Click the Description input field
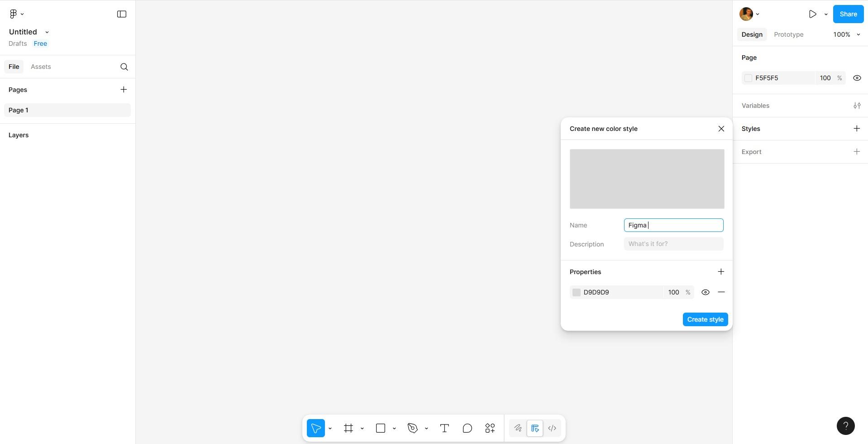The height and width of the screenshot is (444, 868). click(673, 244)
